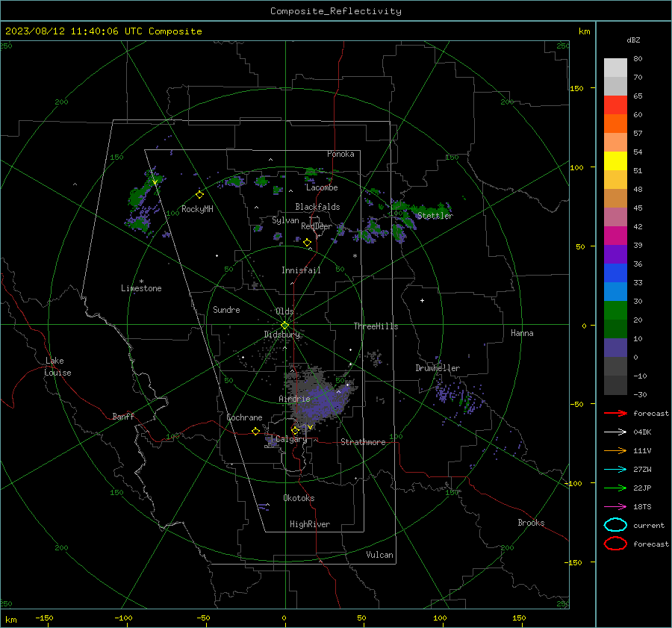Viewport: 672px width, 628px height.
Task: Click the asterisk marker above Limestone
Action: coord(141,282)
